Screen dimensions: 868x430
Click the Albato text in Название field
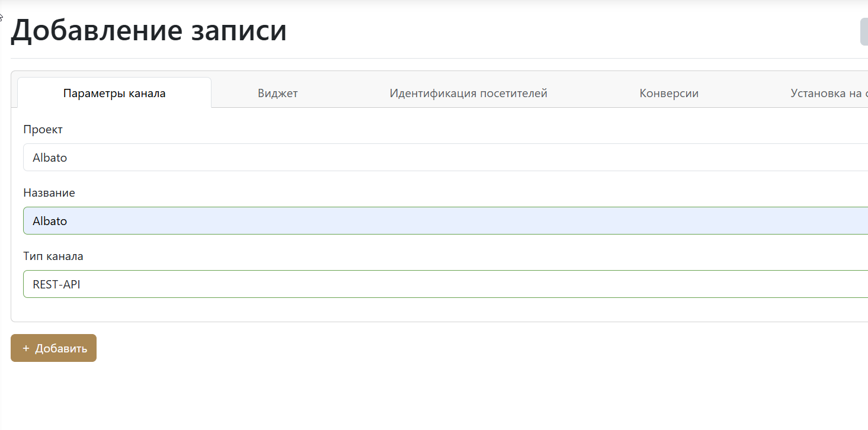point(50,221)
